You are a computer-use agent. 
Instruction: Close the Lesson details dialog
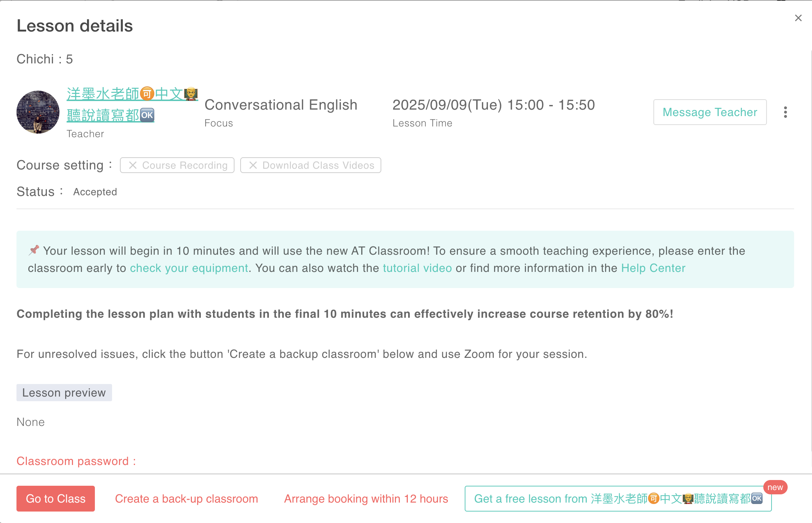(x=798, y=18)
